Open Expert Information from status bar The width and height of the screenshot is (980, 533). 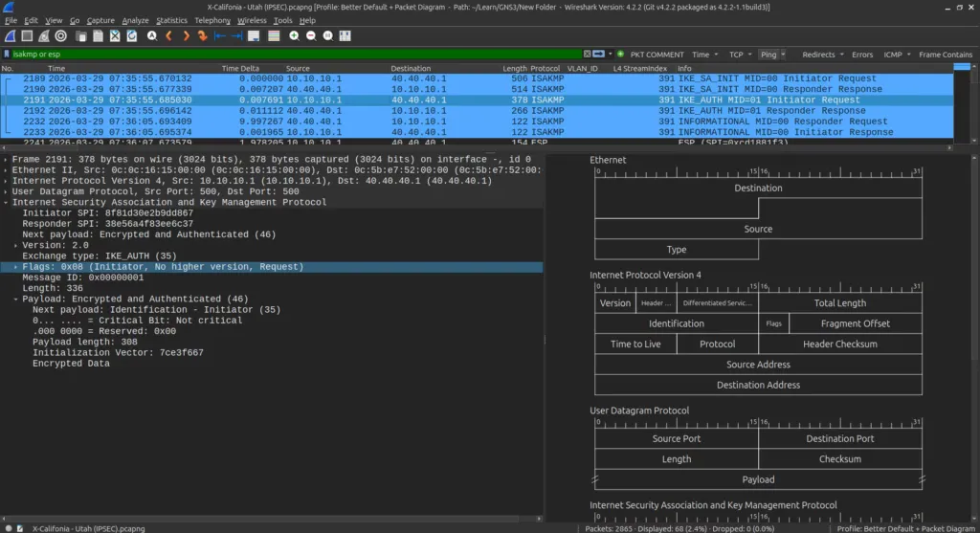[8, 528]
